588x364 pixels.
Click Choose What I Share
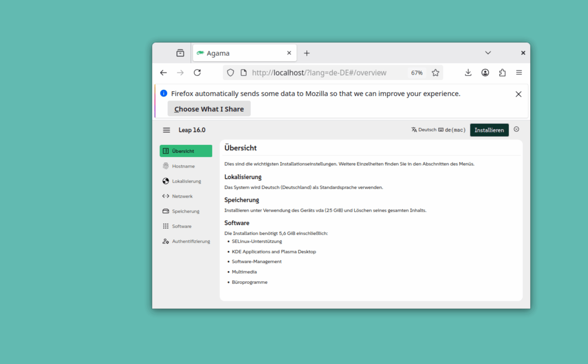pyautogui.click(x=209, y=109)
